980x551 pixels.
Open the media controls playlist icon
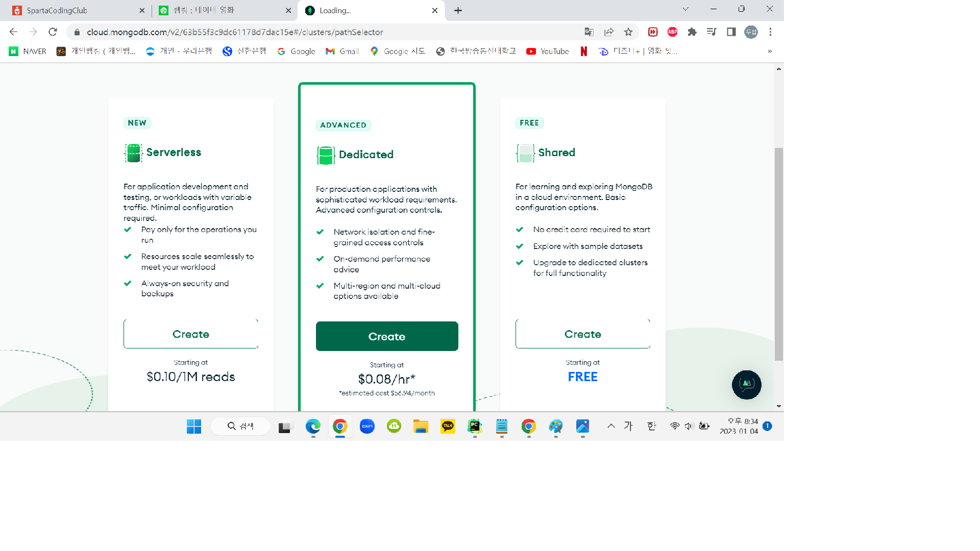[x=712, y=32]
